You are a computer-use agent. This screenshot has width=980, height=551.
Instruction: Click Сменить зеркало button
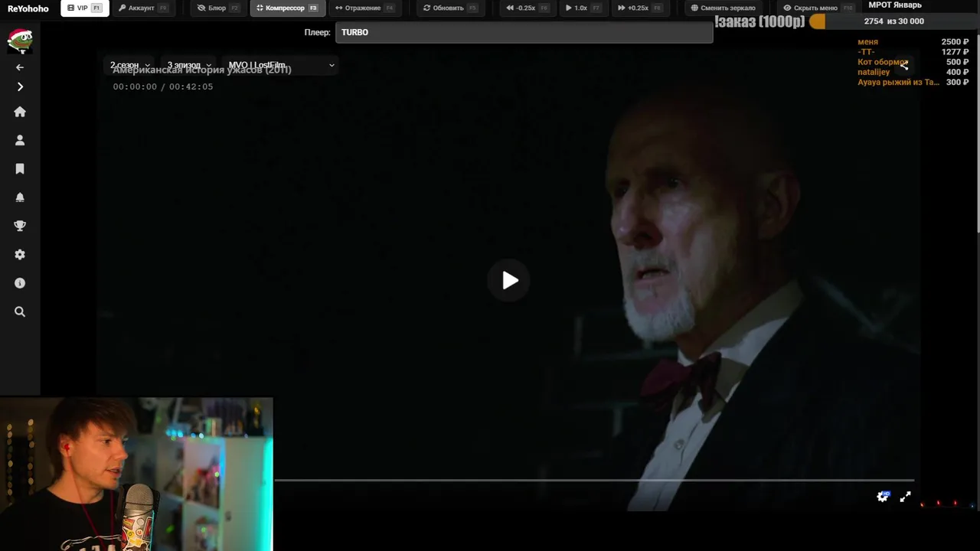723,8
